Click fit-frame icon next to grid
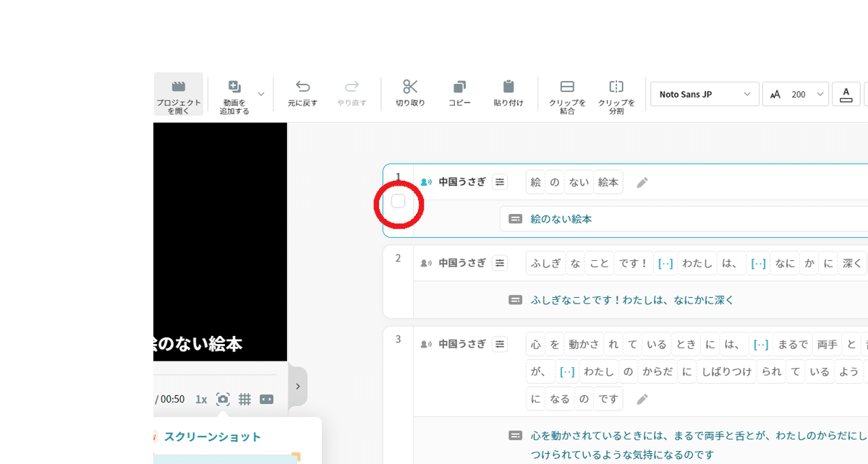 [266, 399]
